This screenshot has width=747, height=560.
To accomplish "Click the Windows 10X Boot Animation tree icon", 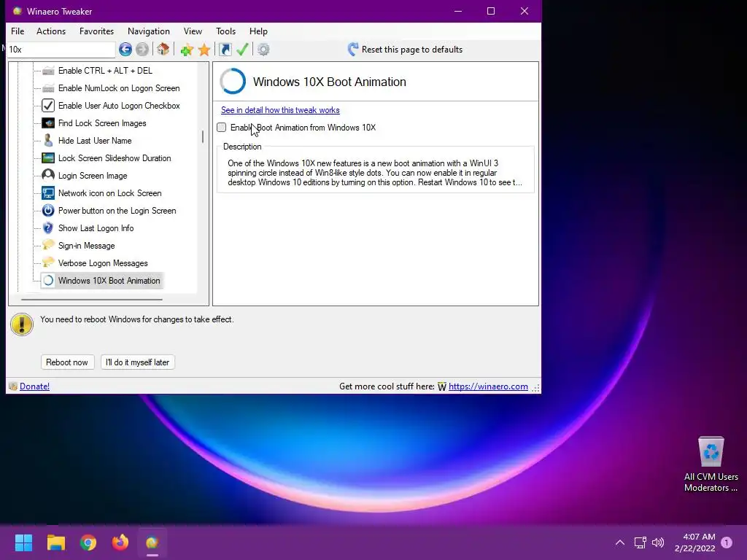I will [48, 281].
